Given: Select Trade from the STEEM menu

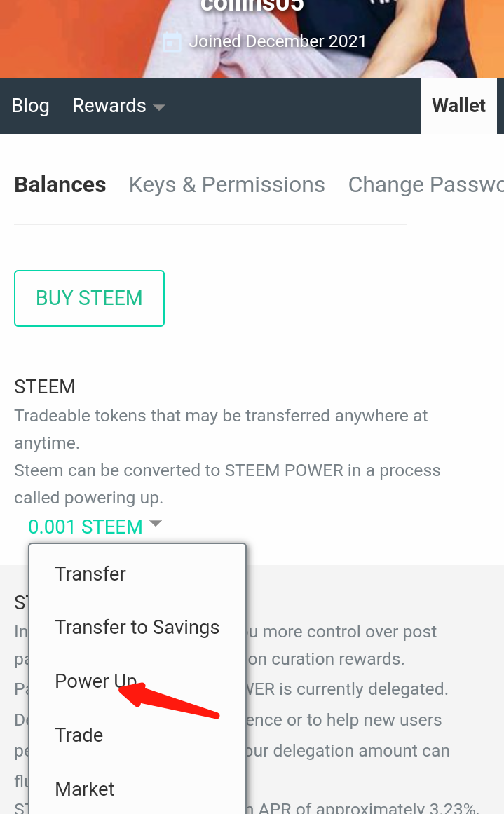Looking at the screenshot, I should tap(79, 735).
